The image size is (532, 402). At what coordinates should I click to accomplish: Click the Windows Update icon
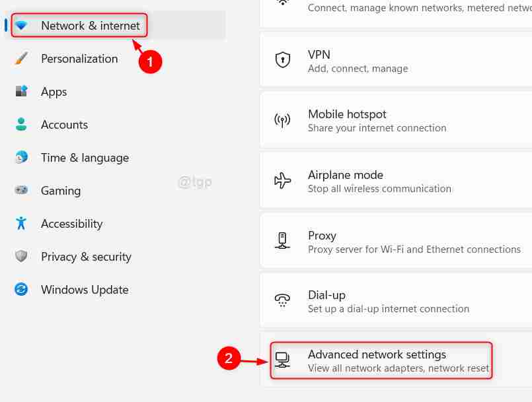tap(20, 289)
